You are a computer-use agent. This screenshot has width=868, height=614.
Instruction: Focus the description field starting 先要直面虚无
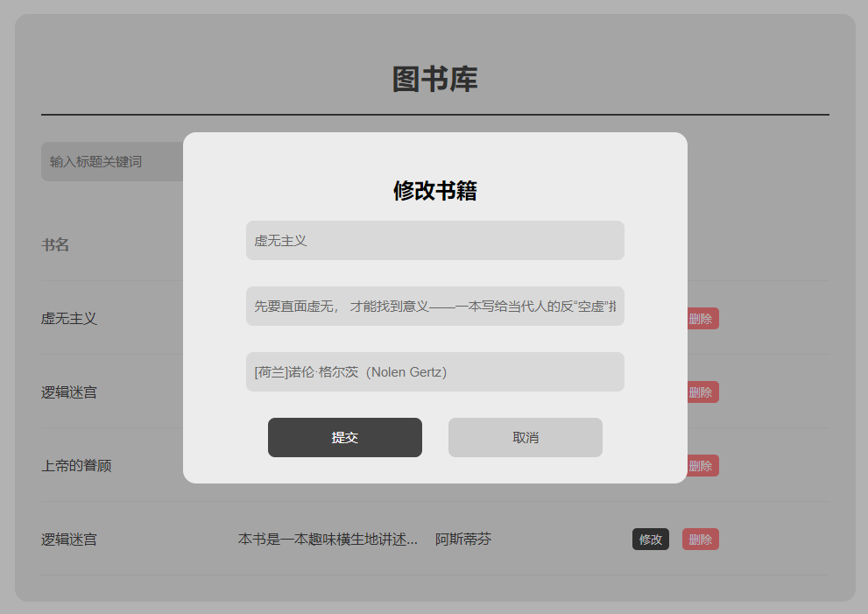pos(435,307)
